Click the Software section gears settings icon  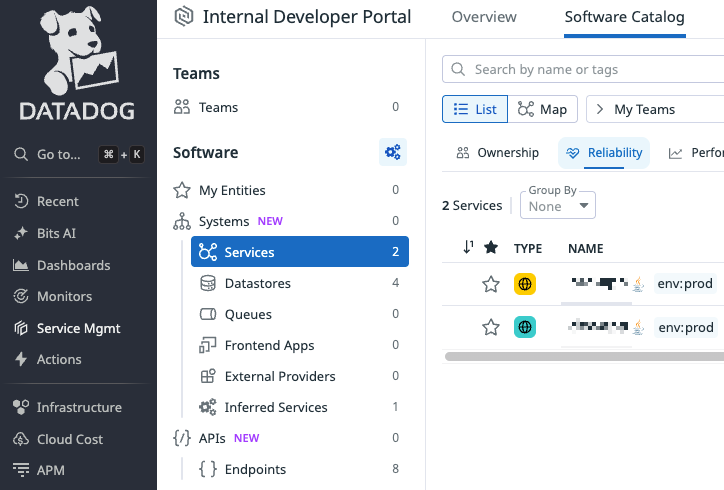(393, 152)
